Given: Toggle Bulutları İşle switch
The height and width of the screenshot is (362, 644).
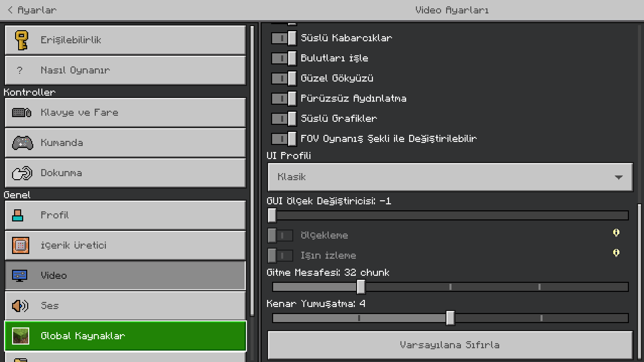Looking at the screenshot, I should click(x=284, y=58).
